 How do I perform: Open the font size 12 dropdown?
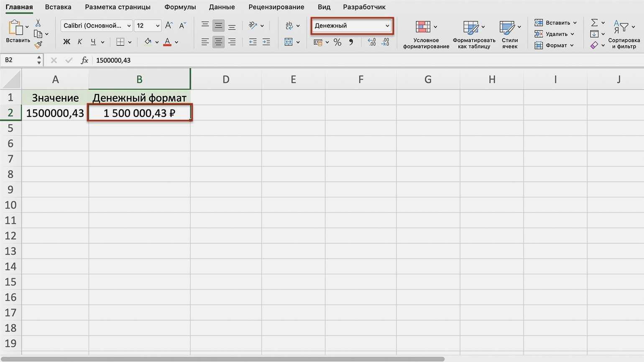pyautogui.click(x=158, y=25)
